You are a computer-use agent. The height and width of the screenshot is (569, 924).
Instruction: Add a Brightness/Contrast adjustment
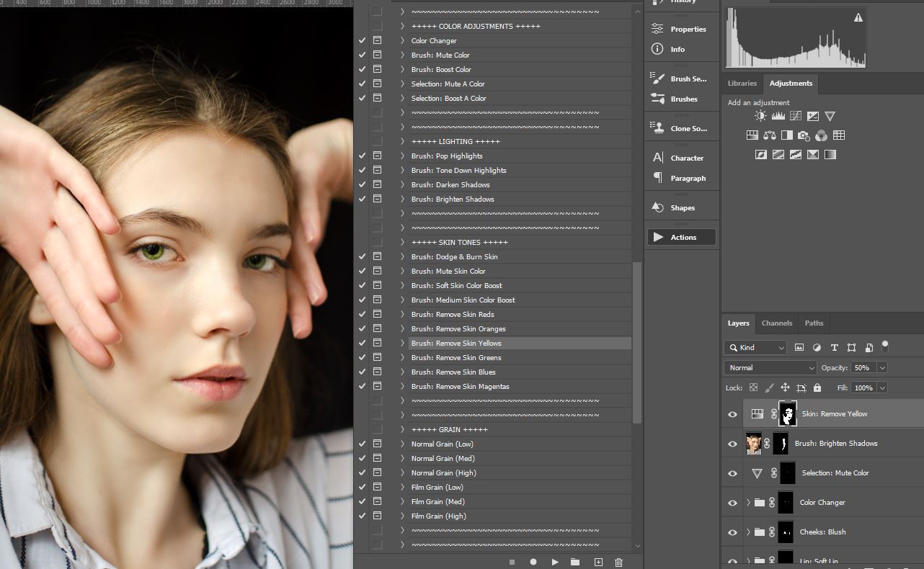click(760, 116)
